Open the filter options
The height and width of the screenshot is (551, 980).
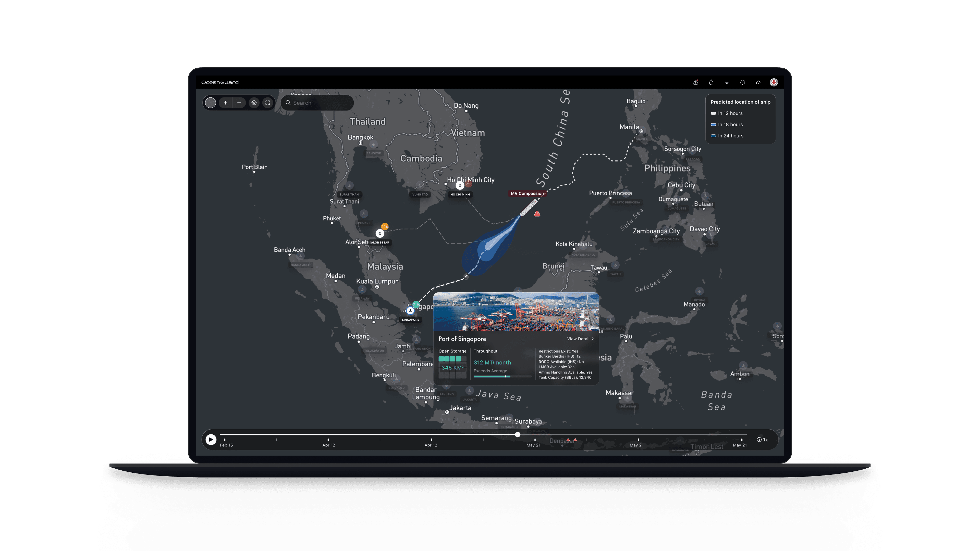[727, 82]
